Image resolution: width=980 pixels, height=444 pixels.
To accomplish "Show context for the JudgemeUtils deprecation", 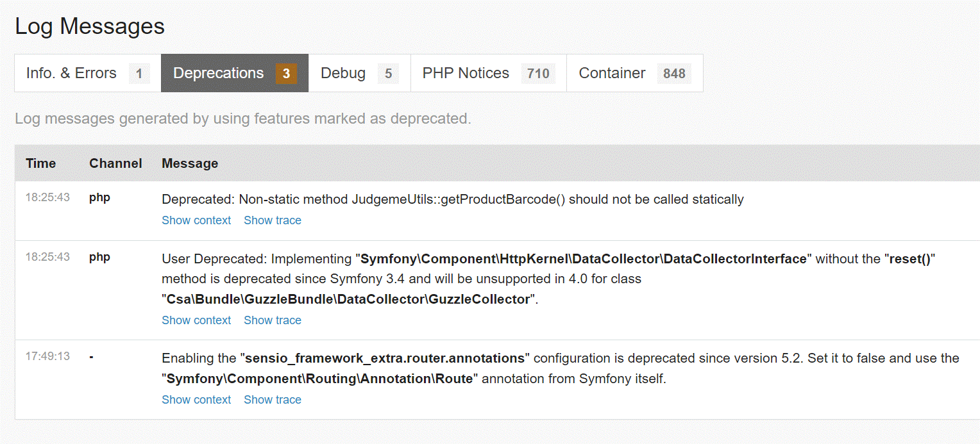I will [x=196, y=220].
